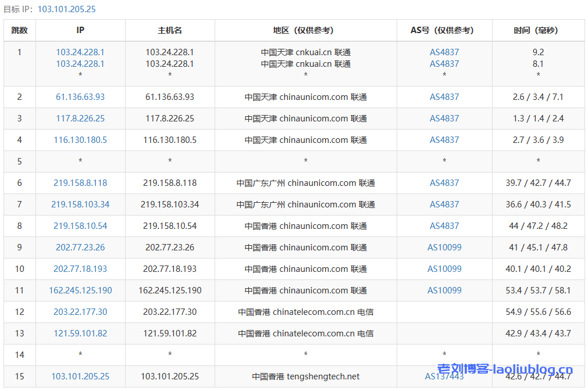Open the AS10099 link on hop 9
The height and width of the screenshot is (391, 588).
(x=444, y=247)
